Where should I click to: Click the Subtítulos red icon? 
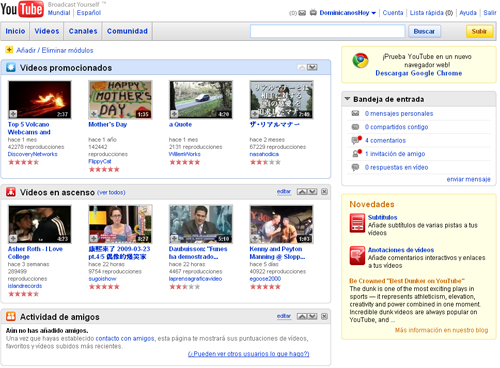point(357,223)
